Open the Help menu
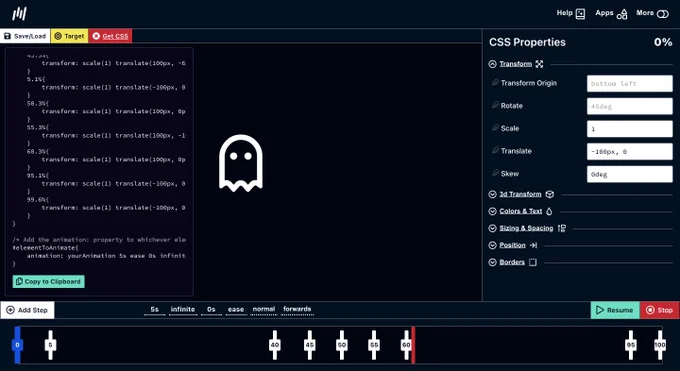Viewport: 680px width, 371px height. pos(571,13)
